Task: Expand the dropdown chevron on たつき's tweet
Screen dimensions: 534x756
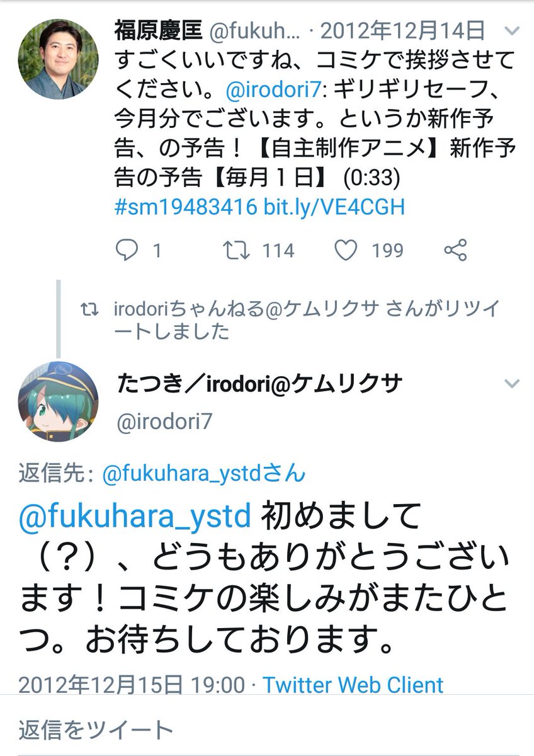Action: [513, 383]
